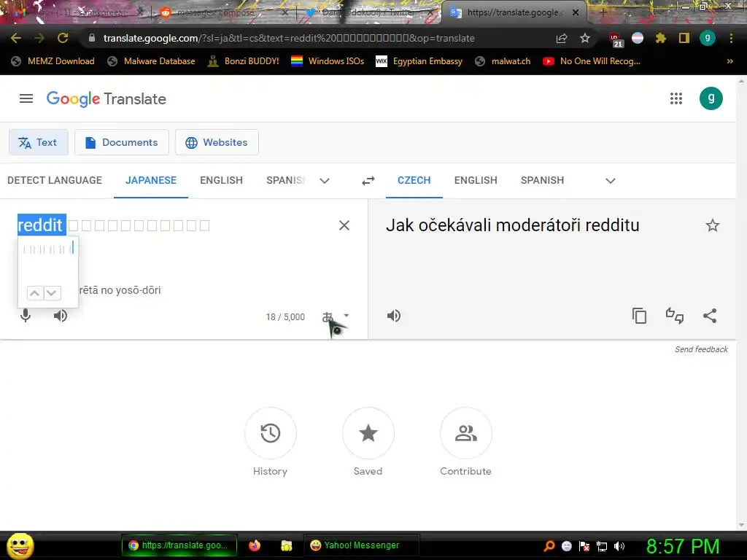Toggle the Japanese input tool
Viewport: 747px width, 560px height.
point(328,316)
